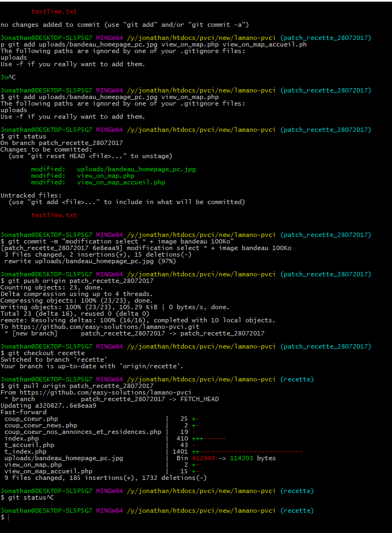This screenshot has height=533, width=392.
Task: Click the red 412940 byte size
Action: pyautogui.click(x=203, y=458)
